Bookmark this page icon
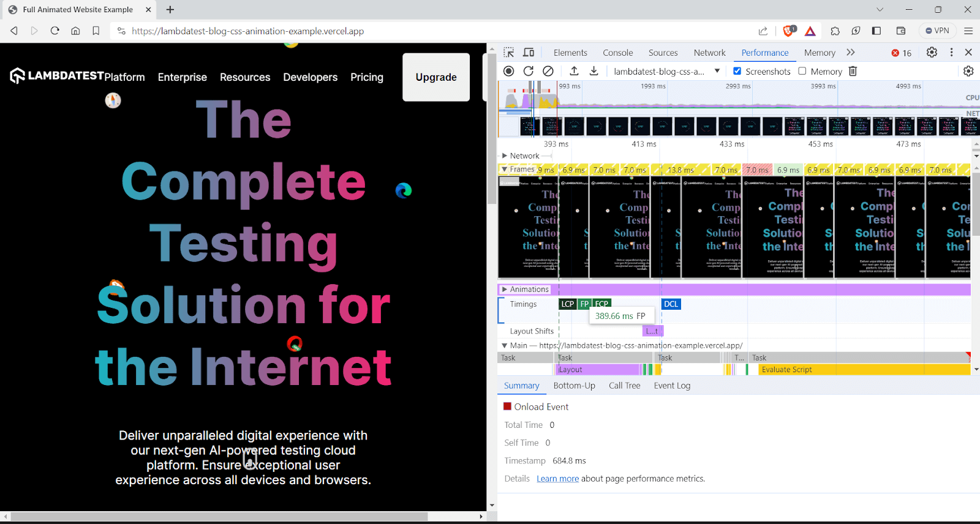 (96, 31)
